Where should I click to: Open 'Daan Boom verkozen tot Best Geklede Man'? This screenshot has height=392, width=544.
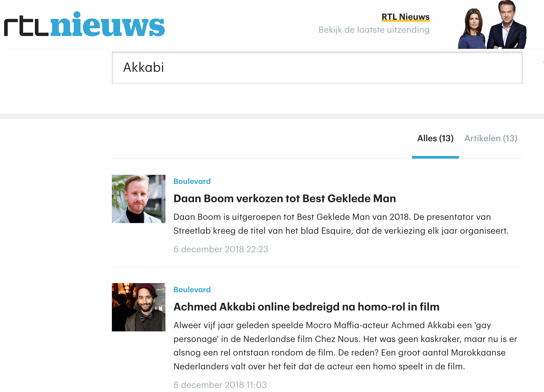(285, 199)
